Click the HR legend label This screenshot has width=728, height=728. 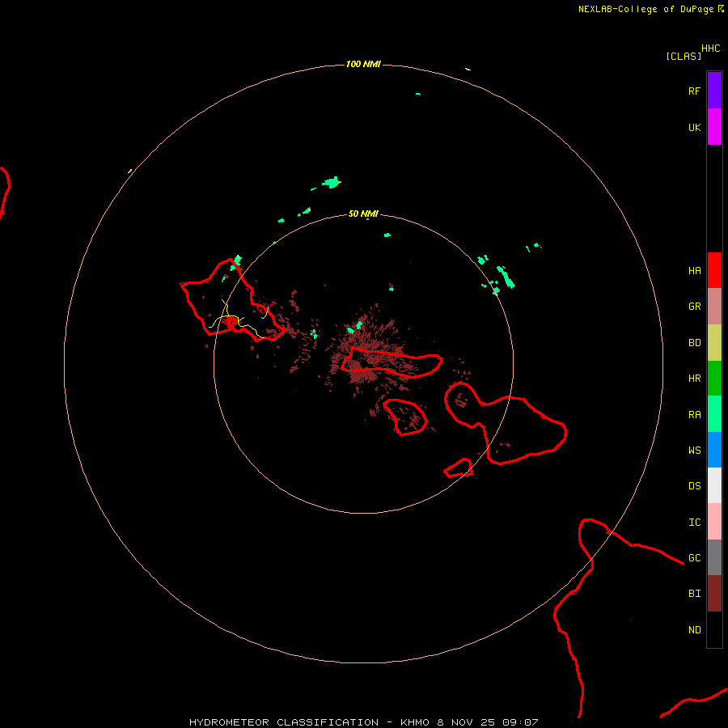[x=694, y=379]
